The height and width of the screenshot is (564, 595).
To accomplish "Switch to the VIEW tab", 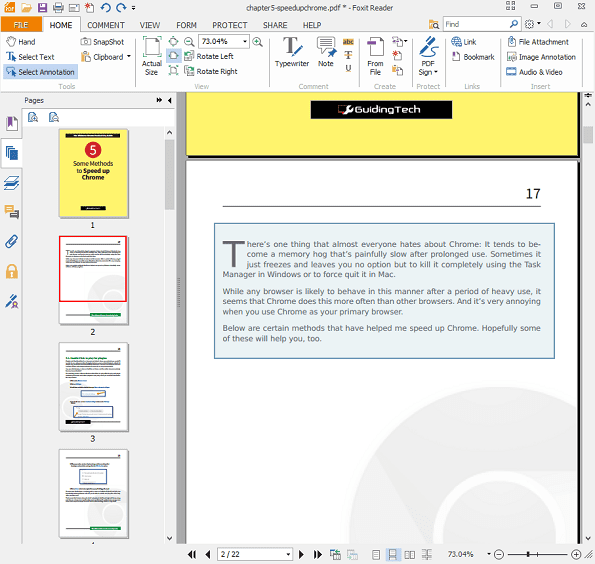I will point(150,25).
